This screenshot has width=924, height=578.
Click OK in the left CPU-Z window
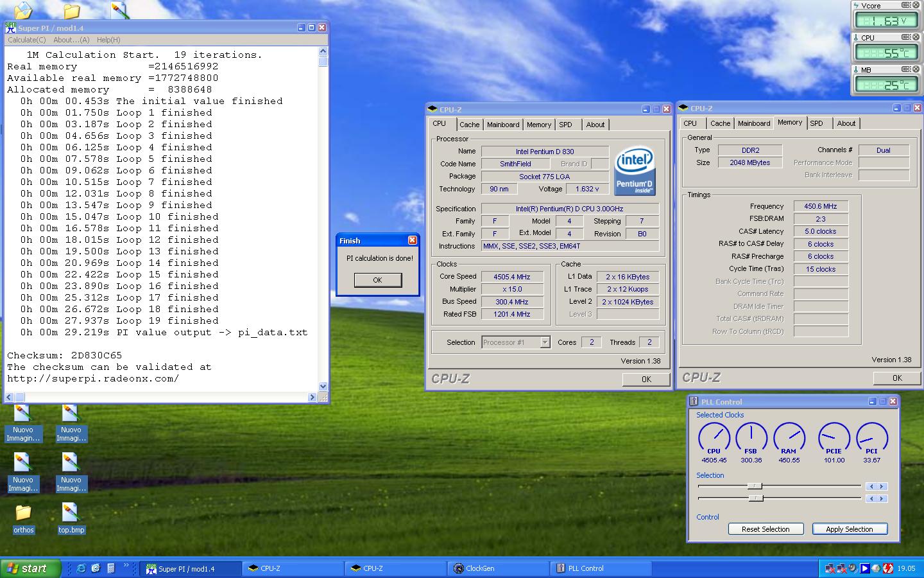click(x=646, y=380)
